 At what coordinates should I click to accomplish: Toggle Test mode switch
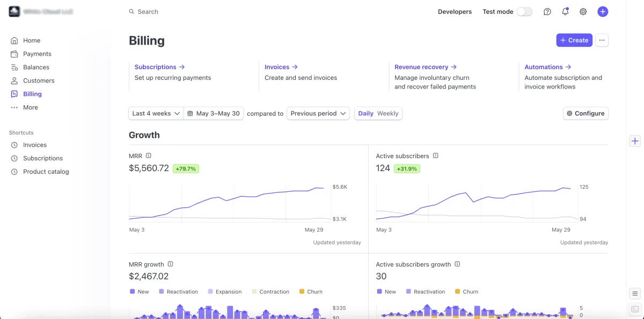524,12
